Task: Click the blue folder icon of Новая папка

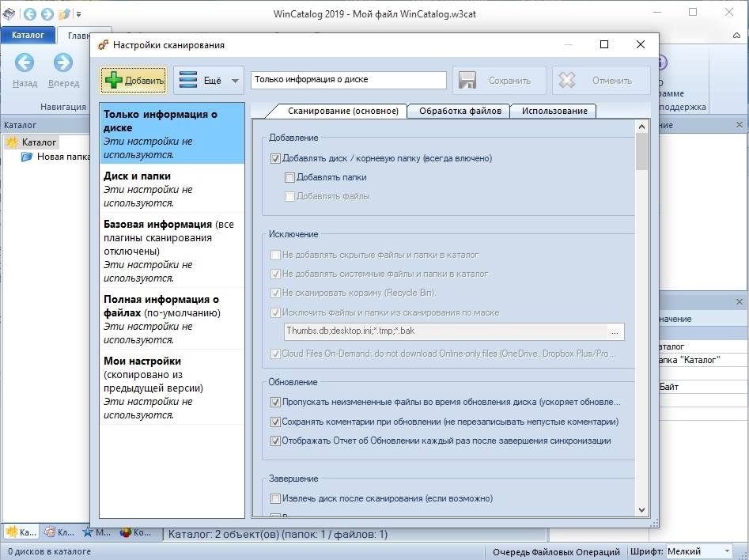Action: click(x=27, y=157)
